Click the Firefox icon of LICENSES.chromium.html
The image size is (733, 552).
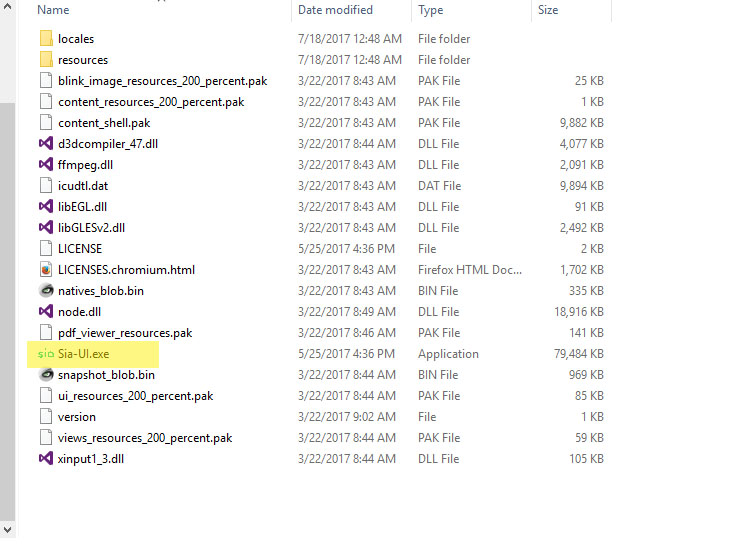click(46, 270)
